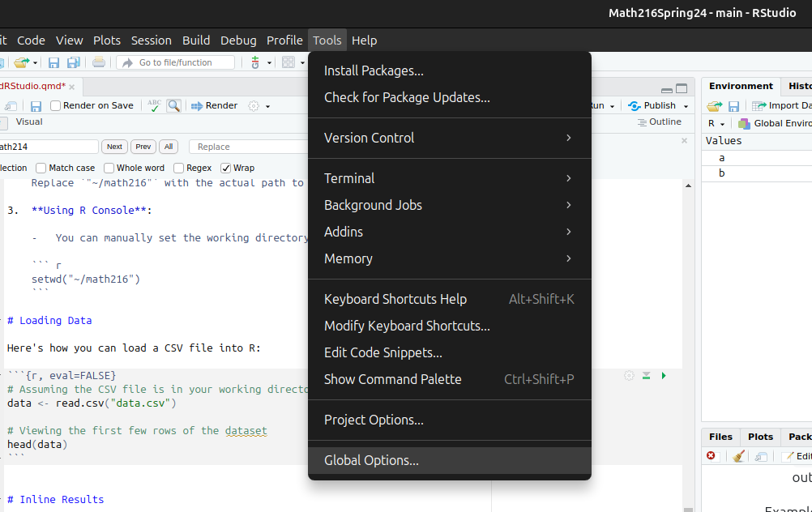Screen dimensions: 812x512
Task: Expand the Version Control submenu
Action: pos(449,138)
